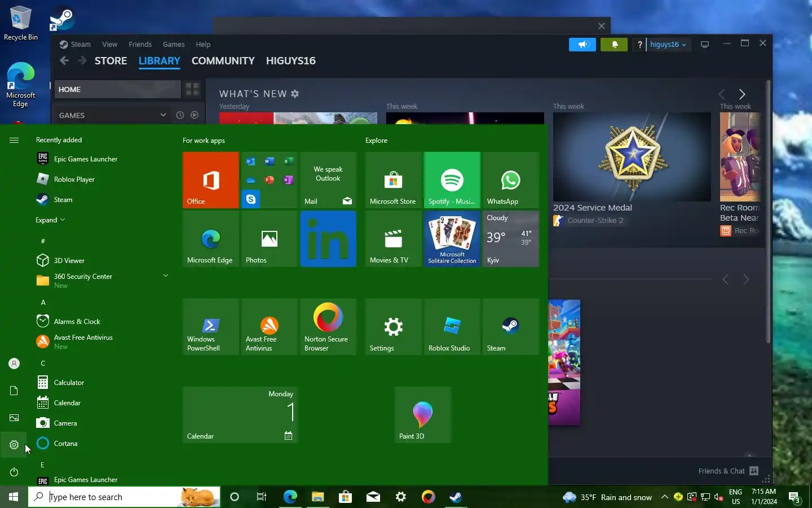The height and width of the screenshot is (508, 812).
Task: Launch Roblox Studio tile
Action: point(452,327)
